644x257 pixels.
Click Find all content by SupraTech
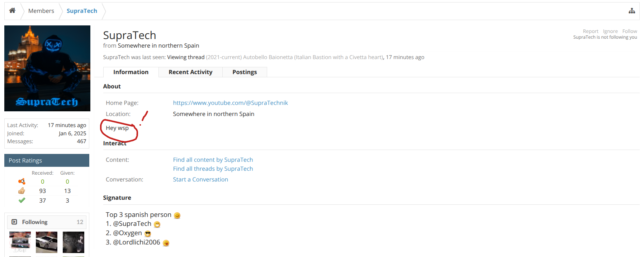[213, 160]
